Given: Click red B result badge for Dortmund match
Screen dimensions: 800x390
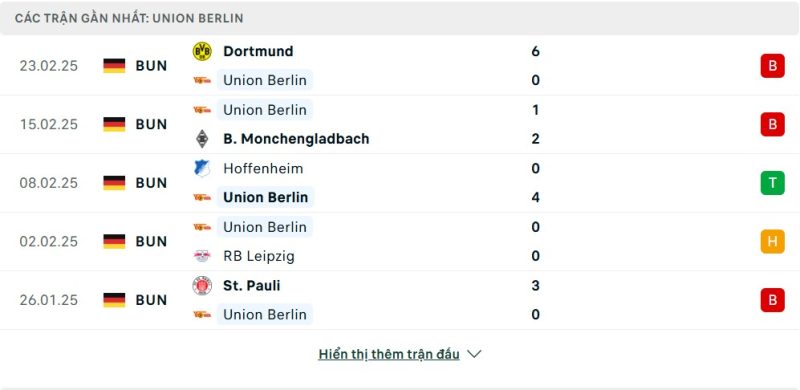Looking at the screenshot, I should [772, 66].
